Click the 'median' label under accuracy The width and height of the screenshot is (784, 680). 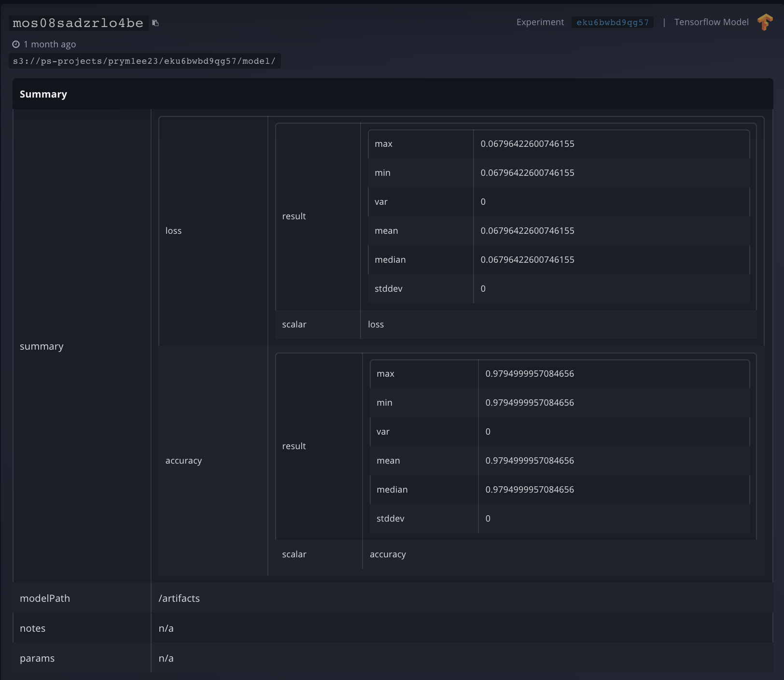click(392, 490)
